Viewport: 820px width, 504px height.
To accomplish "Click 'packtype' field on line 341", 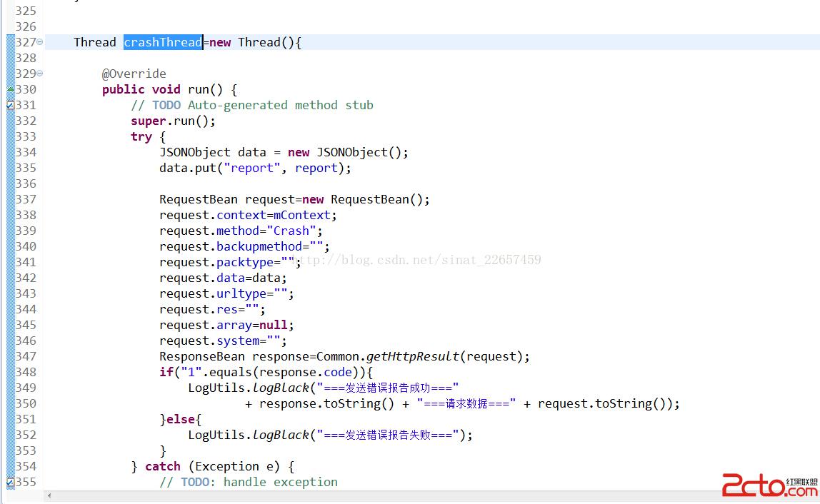I will (x=245, y=262).
